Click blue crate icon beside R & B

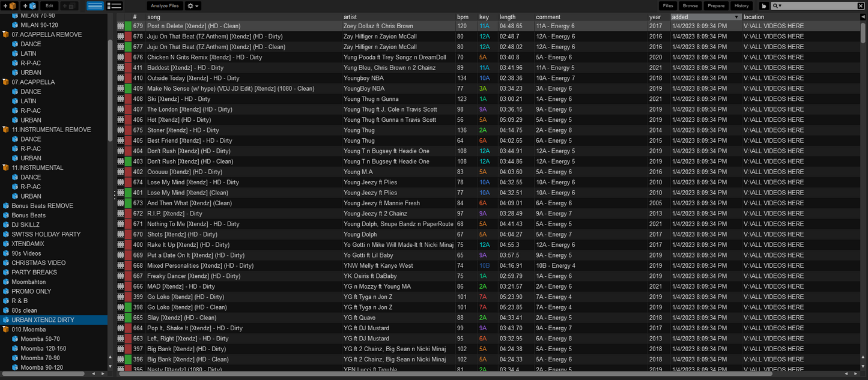[6, 301]
